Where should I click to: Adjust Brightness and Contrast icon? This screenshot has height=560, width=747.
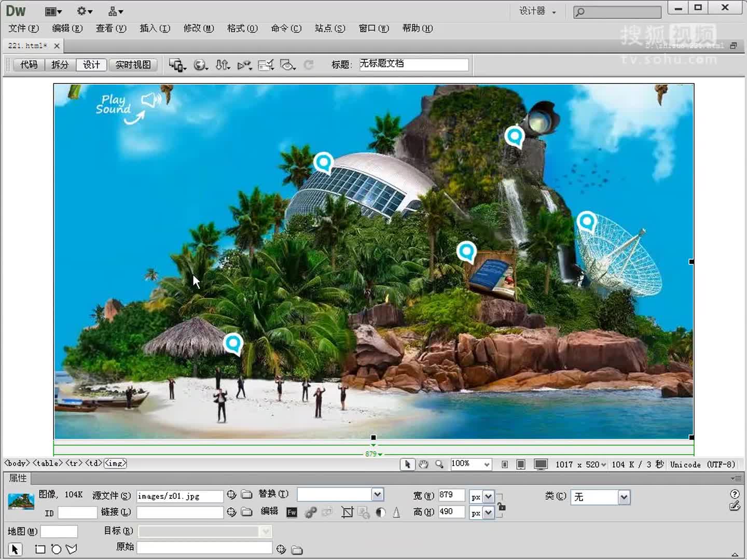pos(381,512)
